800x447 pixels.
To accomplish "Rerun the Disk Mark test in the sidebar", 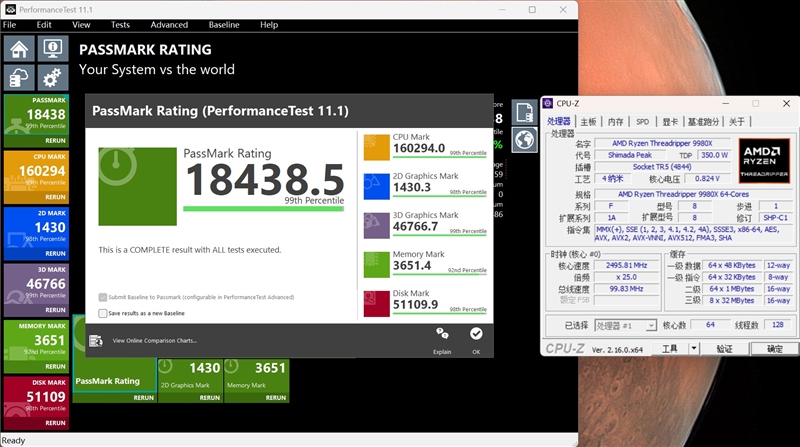I will pos(55,423).
